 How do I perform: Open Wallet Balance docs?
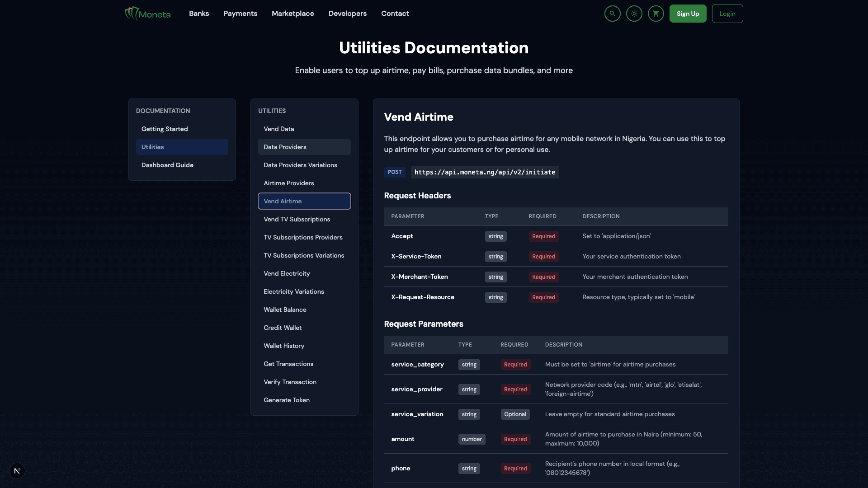coord(304,310)
